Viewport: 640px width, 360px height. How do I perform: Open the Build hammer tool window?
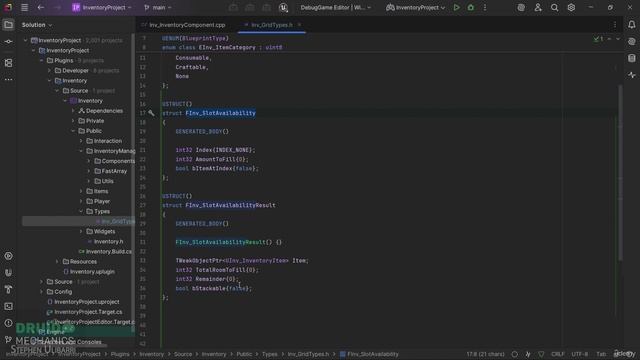8,289
